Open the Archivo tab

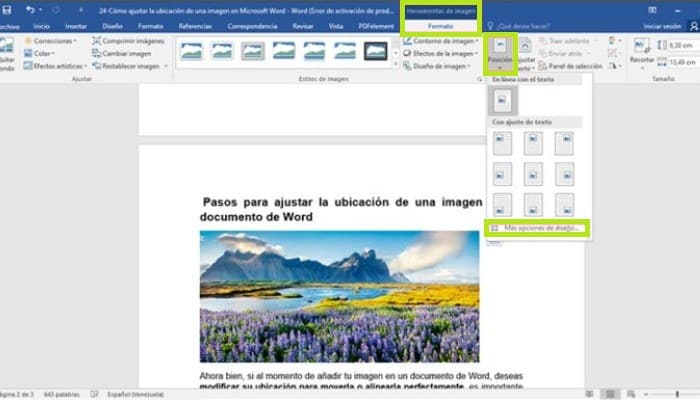point(9,26)
